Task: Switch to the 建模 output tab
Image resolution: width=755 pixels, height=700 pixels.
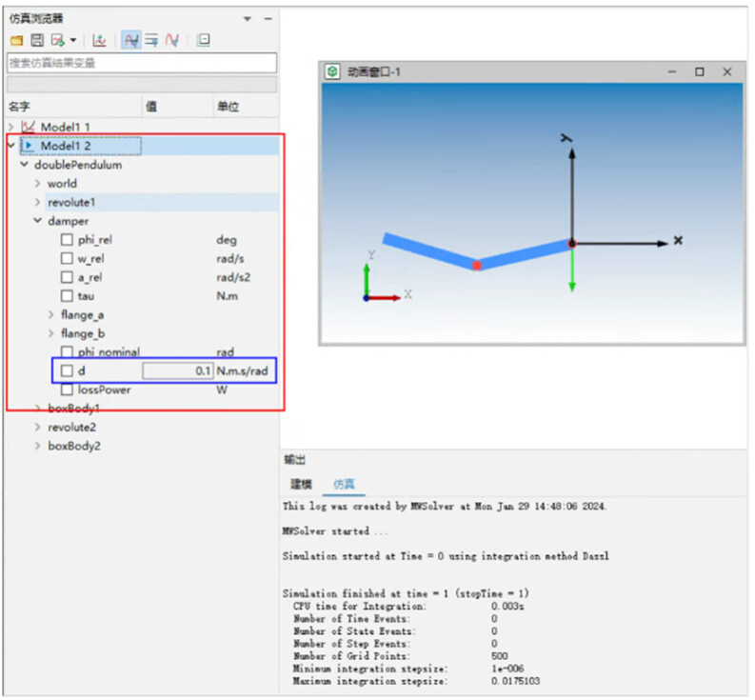Action: point(302,484)
